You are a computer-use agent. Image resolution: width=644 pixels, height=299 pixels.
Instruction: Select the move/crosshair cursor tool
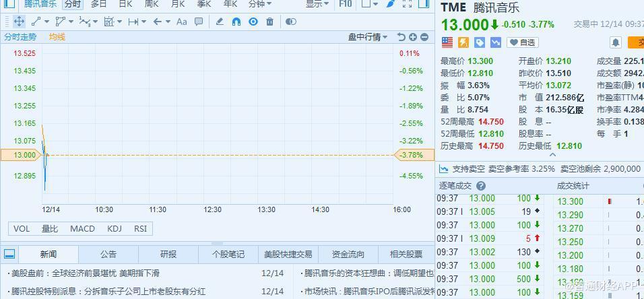pos(19,22)
